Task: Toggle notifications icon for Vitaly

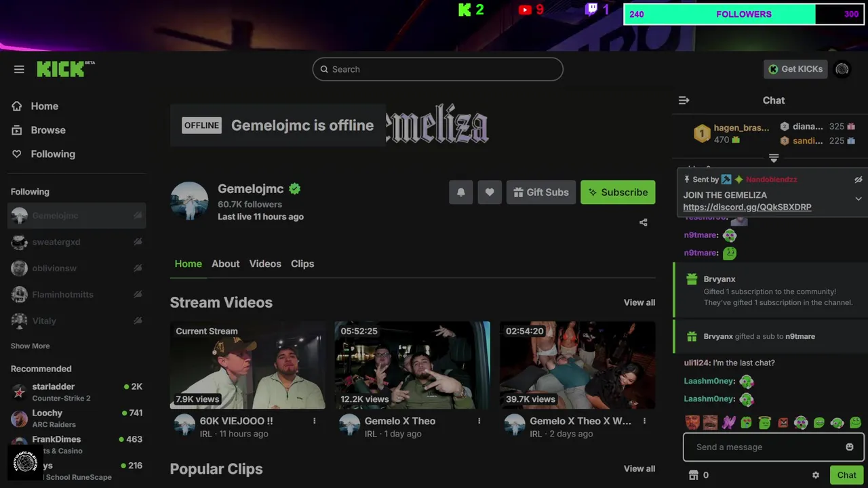Action: point(138,321)
